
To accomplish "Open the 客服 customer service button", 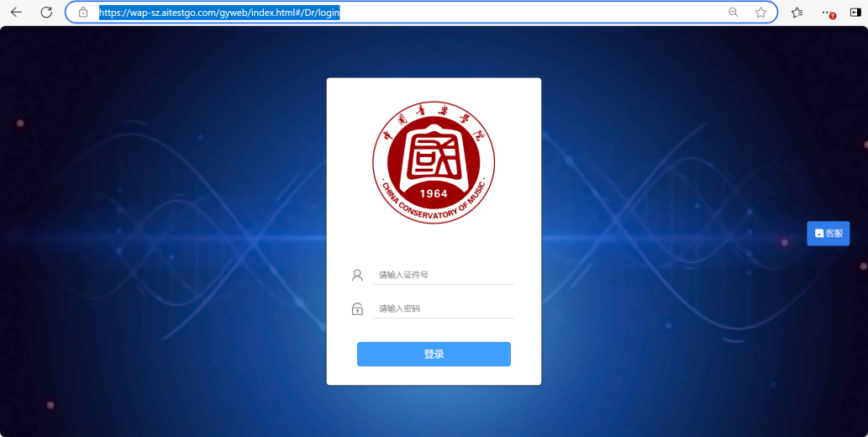I will (x=829, y=233).
